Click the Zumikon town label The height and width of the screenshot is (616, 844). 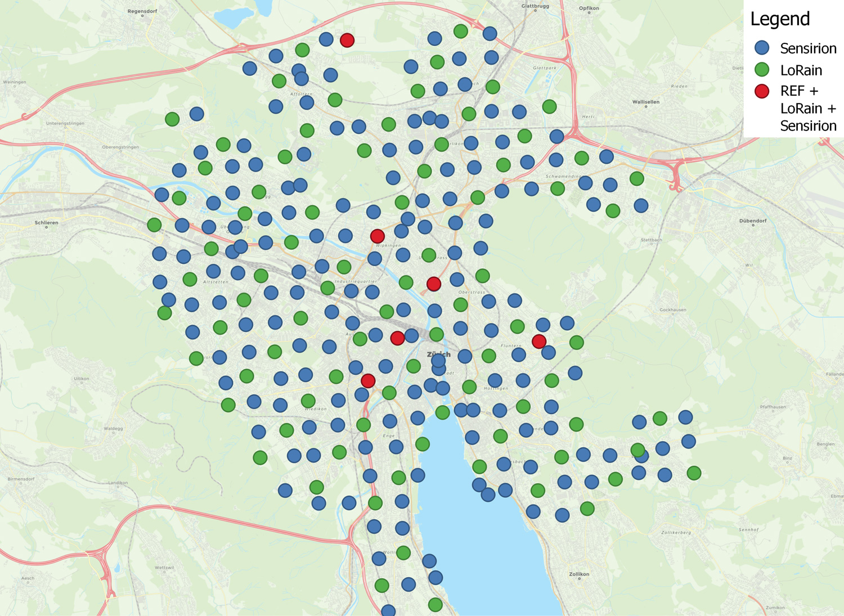(775, 608)
